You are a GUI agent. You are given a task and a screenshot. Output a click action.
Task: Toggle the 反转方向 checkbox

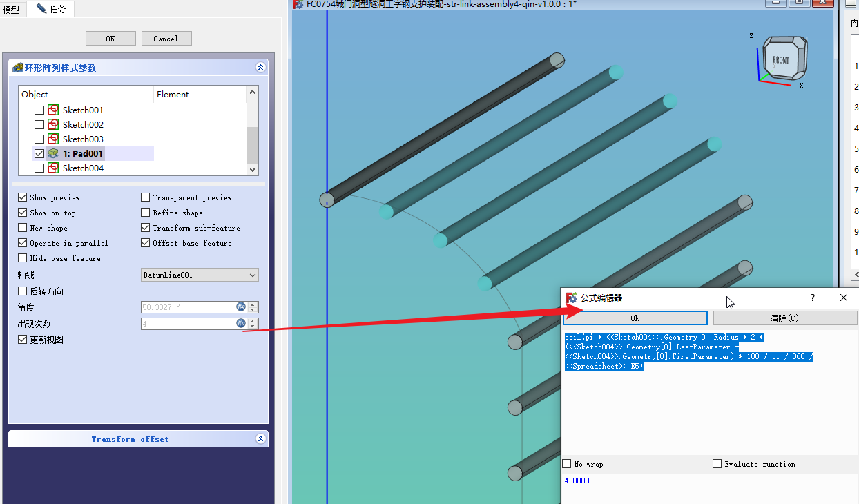(23, 291)
